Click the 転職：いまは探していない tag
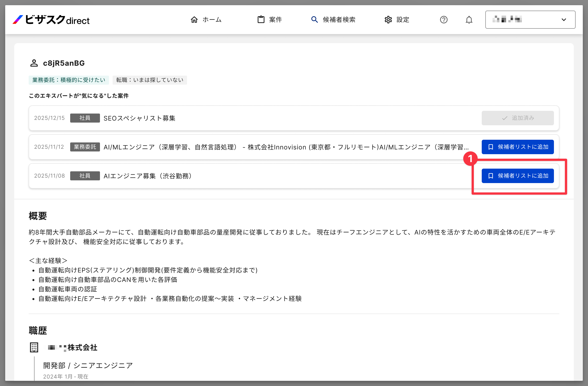Viewport: 588px width, 386px height. tap(150, 80)
